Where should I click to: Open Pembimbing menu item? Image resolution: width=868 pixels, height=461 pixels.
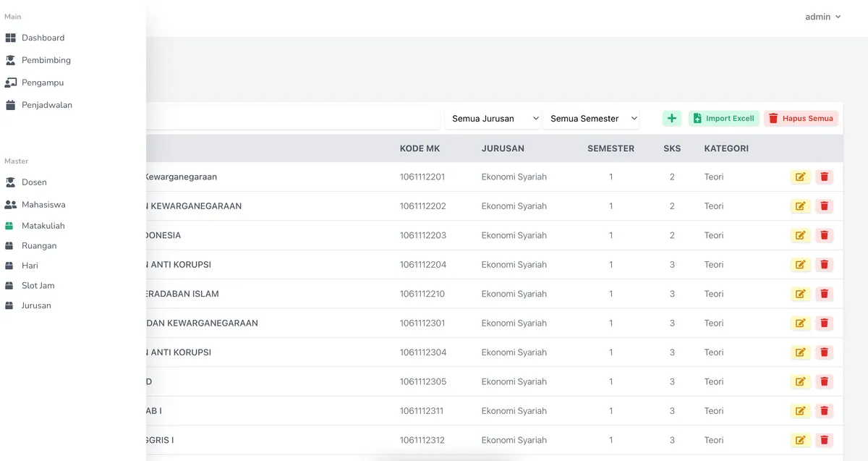click(46, 60)
